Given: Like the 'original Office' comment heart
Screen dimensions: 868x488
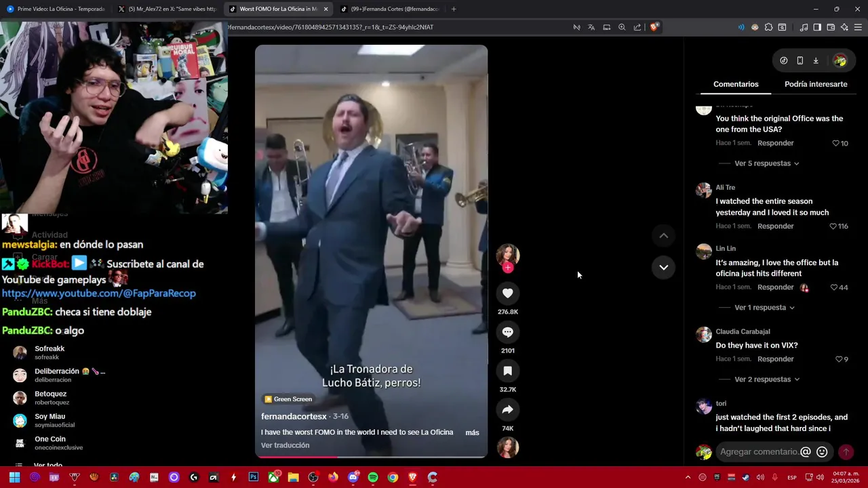Looking at the screenshot, I should coord(835,144).
